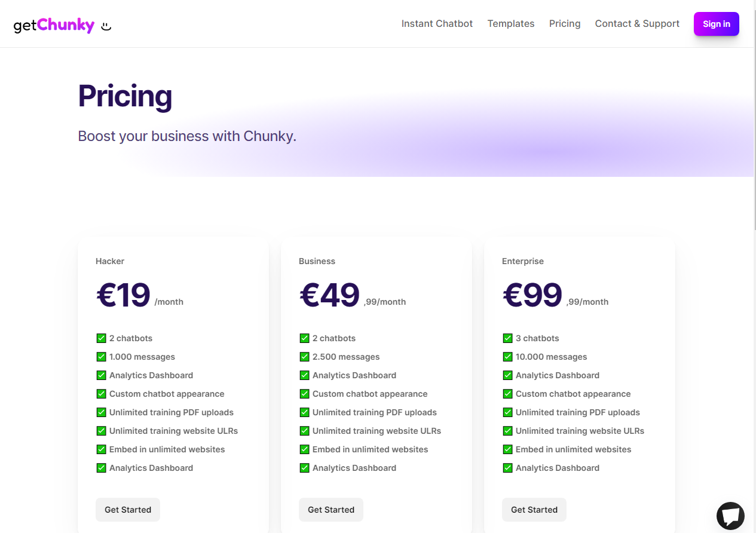
Task: Click the €49 price
Action: pyautogui.click(x=329, y=295)
